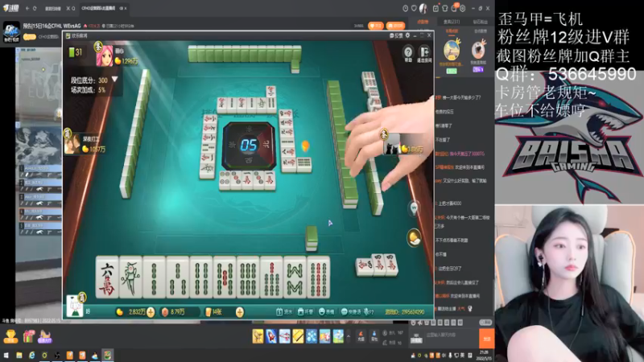Viewport: 644px width, 362px height.
Task: Click the top-ranked viewer crown avatar
Action: point(452,51)
